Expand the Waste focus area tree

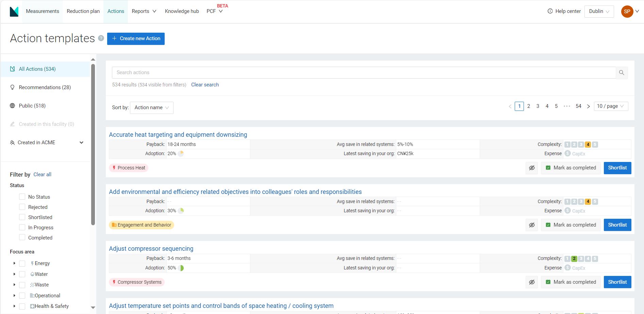point(14,285)
